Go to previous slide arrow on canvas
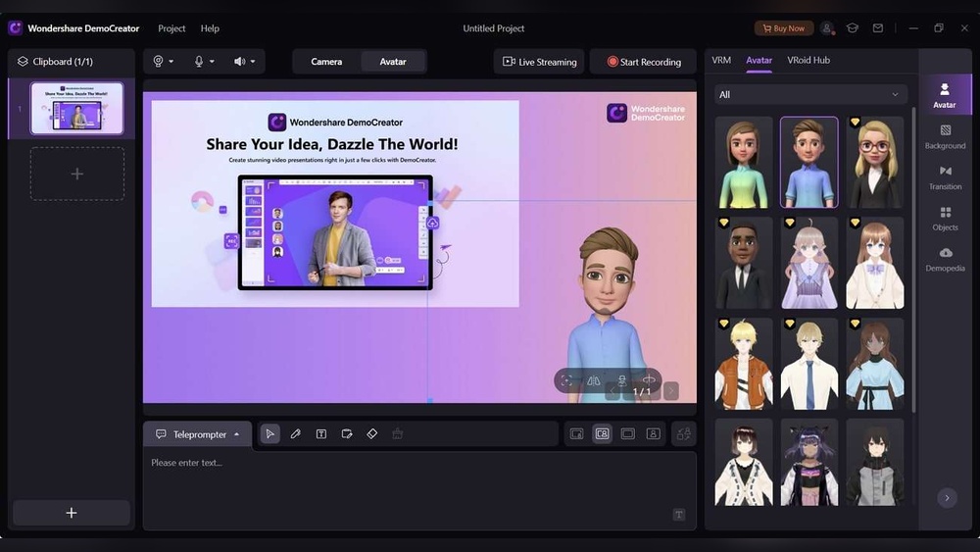The height and width of the screenshot is (552, 980). (x=613, y=391)
